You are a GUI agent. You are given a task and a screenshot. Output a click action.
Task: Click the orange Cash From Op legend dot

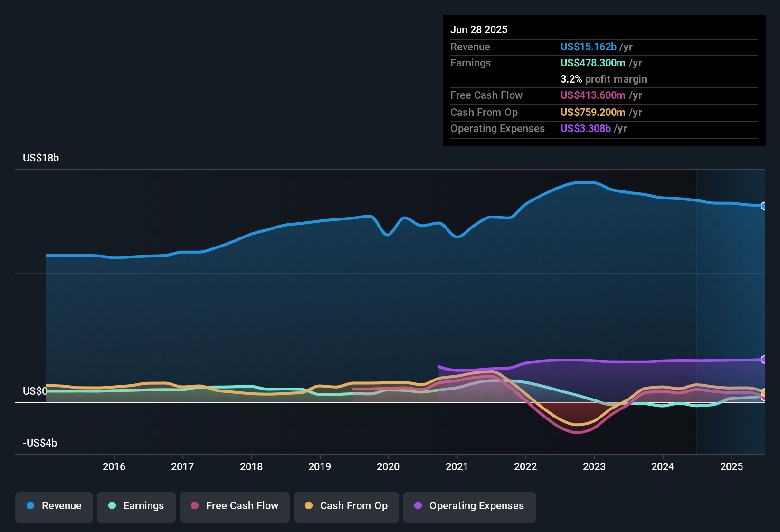[x=309, y=506]
